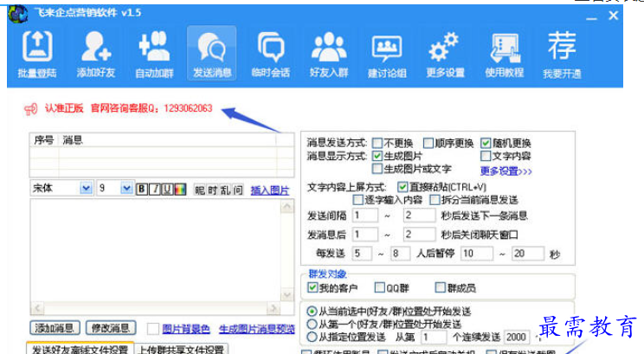The height and width of the screenshot is (354, 644).
Task: Check the 顺序更换 sequential change option
Action: point(428,143)
